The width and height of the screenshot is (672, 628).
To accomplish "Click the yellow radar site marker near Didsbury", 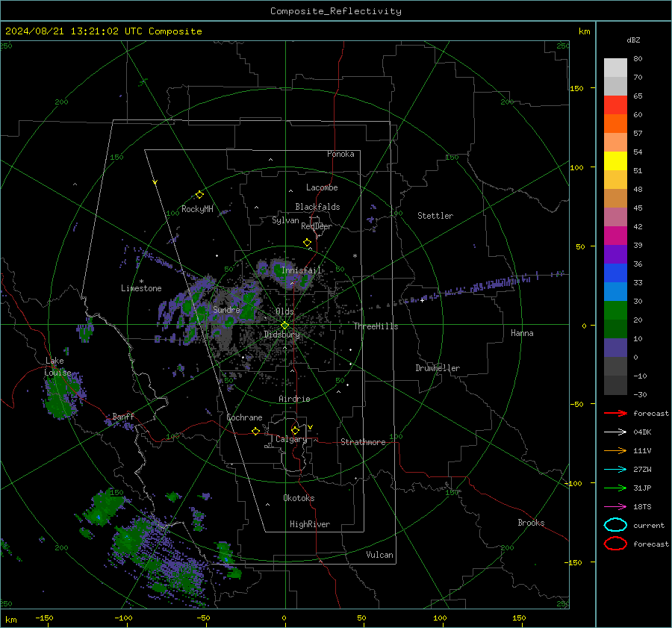I will click(284, 326).
